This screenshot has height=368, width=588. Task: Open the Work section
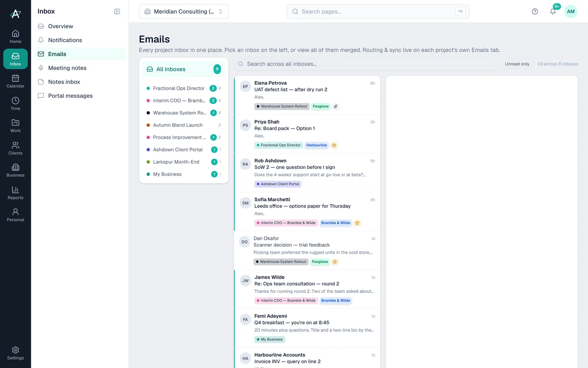15,125
